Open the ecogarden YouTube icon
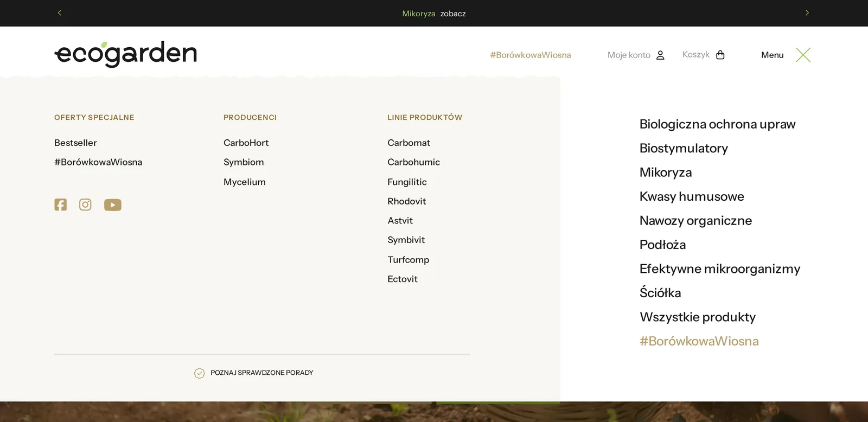 click(113, 205)
